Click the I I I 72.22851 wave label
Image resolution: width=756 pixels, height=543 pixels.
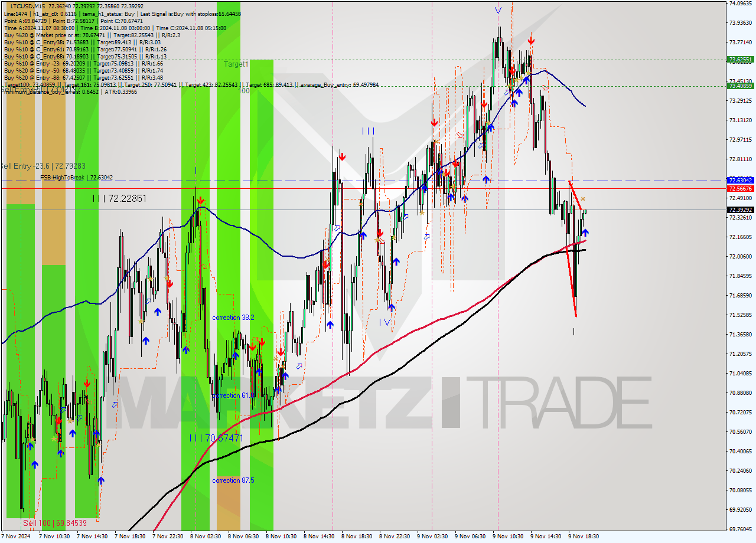pyautogui.click(x=119, y=198)
